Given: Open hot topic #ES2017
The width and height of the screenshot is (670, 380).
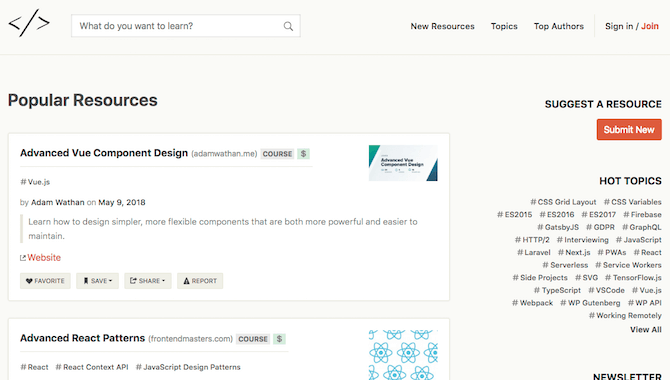Looking at the screenshot, I should pos(599,214).
